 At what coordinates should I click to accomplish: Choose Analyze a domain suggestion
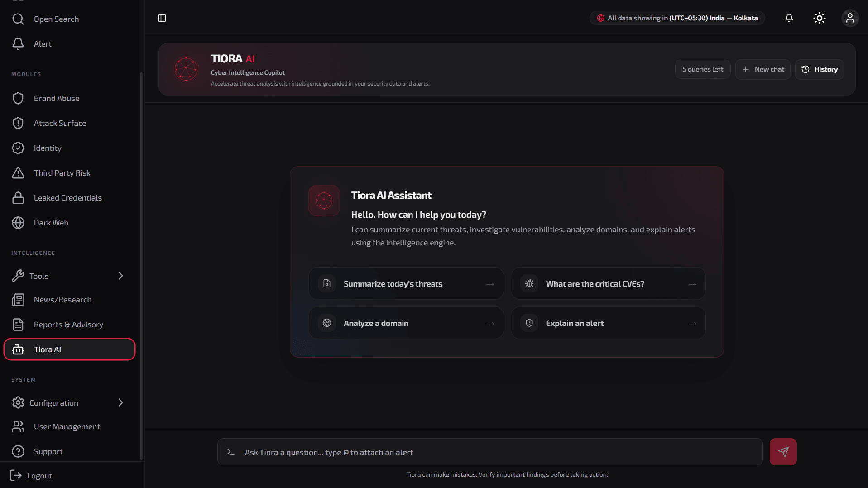(x=406, y=323)
